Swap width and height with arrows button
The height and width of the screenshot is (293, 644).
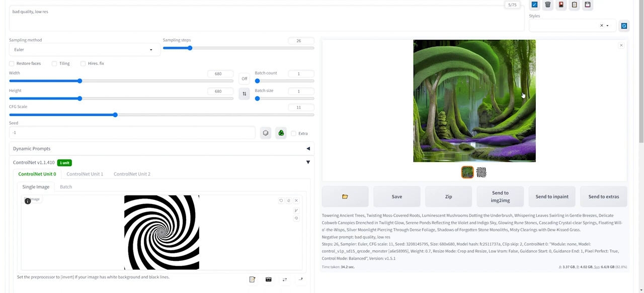coord(245,93)
